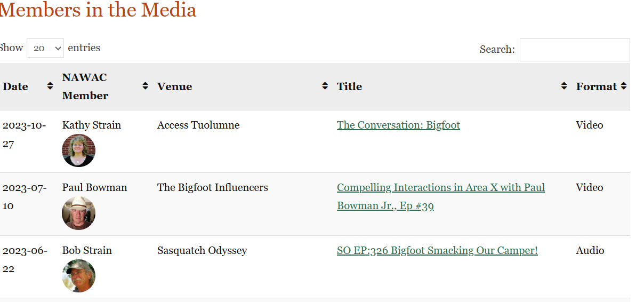This screenshot has height=302, width=644.
Task: Open "The Conversation: Bigfoot" link
Action: tap(398, 125)
